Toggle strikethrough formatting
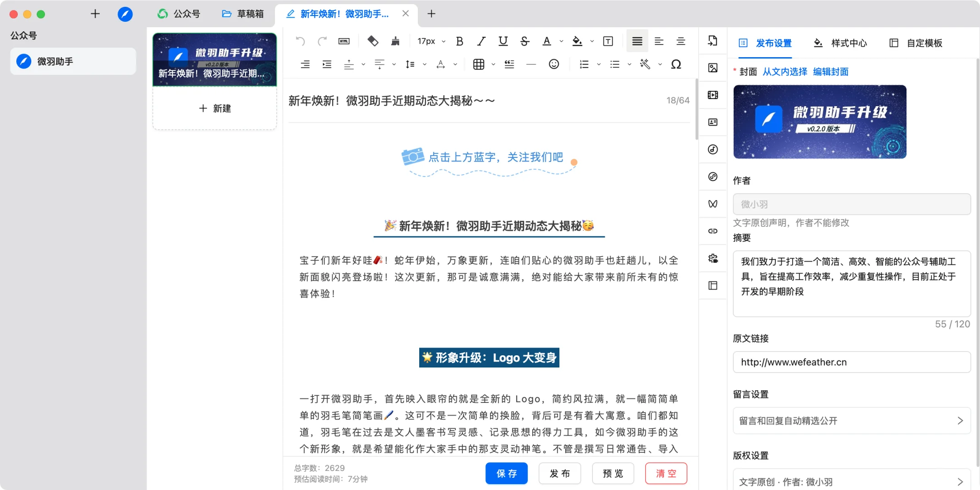This screenshot has width=980, height=490. pyautogui.click(x=524, y=41)
